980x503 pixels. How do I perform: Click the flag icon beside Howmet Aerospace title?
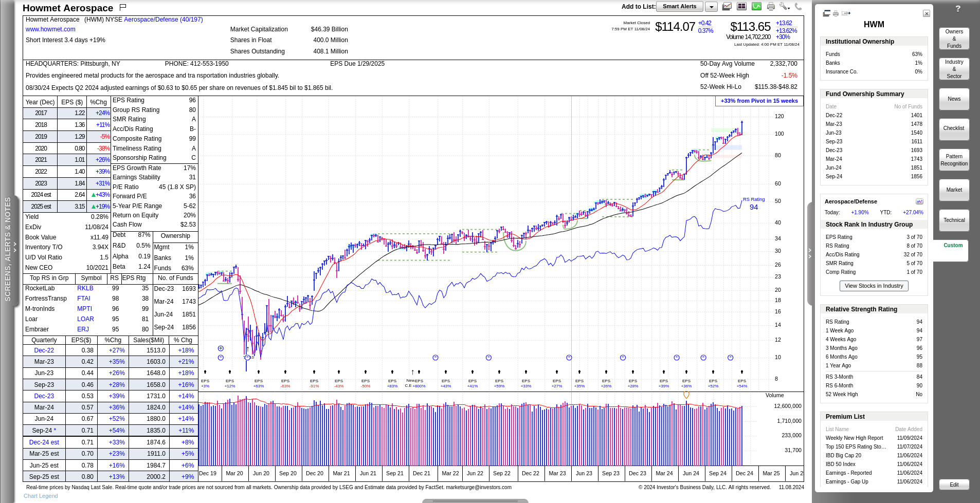click(x=123, y=7)
